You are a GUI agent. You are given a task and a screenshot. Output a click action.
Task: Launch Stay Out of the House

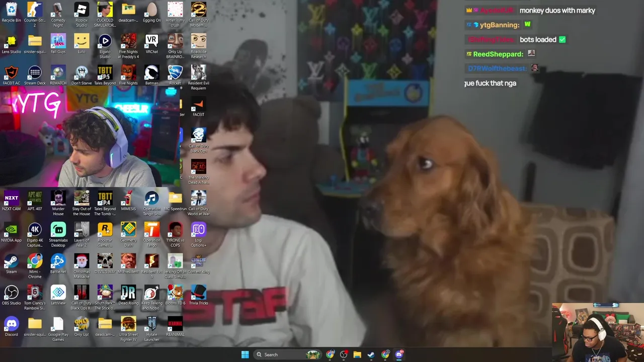[x=82, y=204]
